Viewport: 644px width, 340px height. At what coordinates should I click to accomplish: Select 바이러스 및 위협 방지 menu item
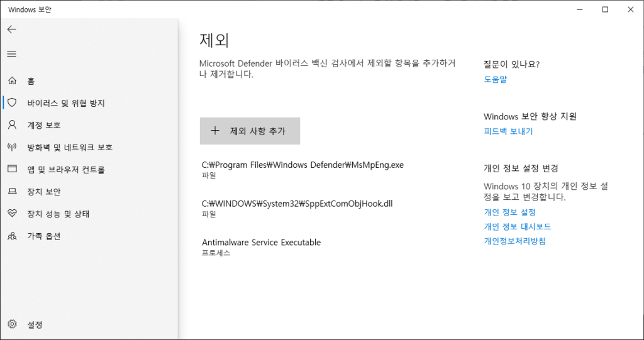coord(66,103)
